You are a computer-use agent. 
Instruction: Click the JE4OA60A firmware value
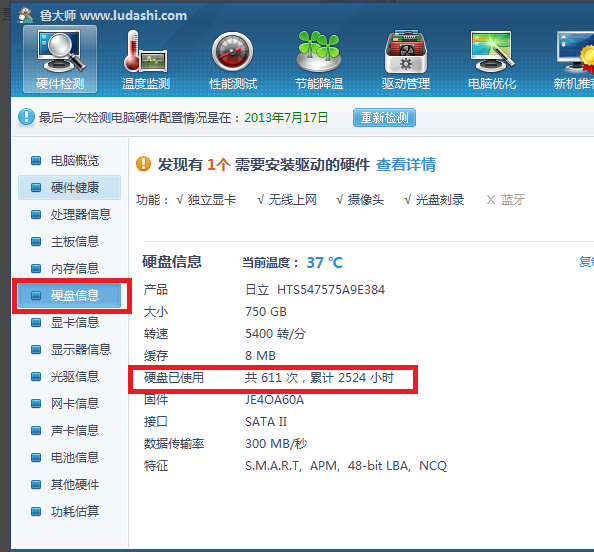coord(274,400)
